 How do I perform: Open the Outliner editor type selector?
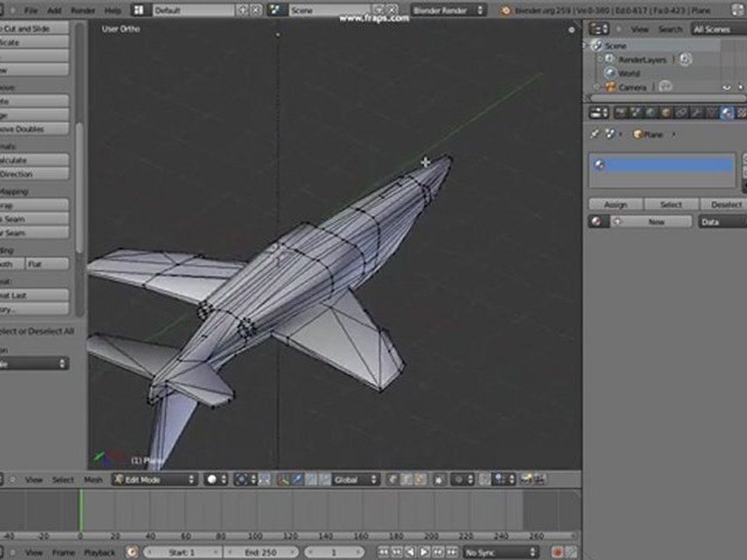[x=599, y=29]
